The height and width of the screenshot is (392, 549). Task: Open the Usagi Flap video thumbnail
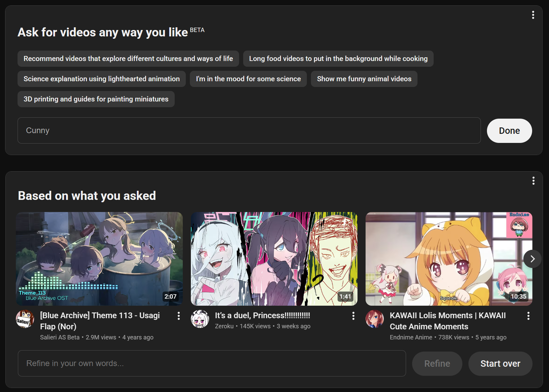pos(99,259)
